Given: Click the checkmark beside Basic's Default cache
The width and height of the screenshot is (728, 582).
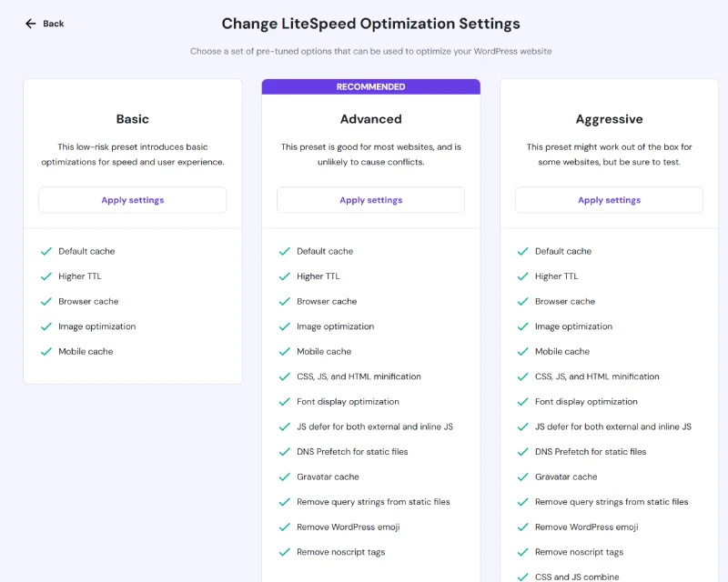Looking at the screenshot, I should pyautogui.click(x=46, y=251).
